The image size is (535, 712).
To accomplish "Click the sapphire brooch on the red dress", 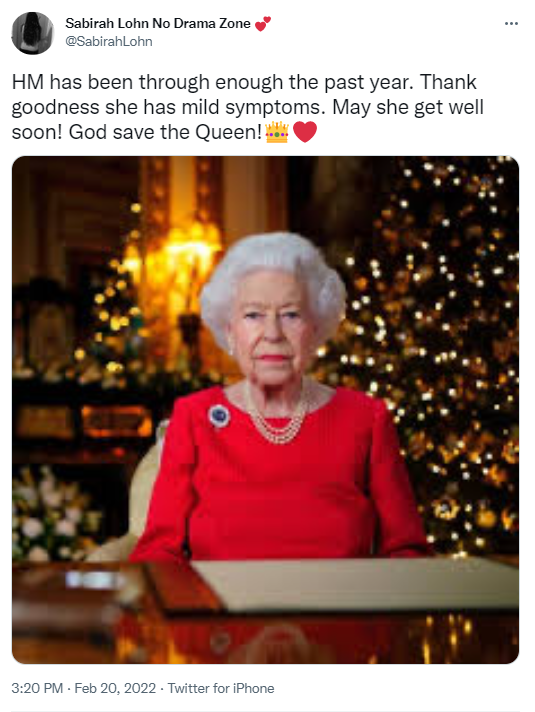I will [219, 415].
